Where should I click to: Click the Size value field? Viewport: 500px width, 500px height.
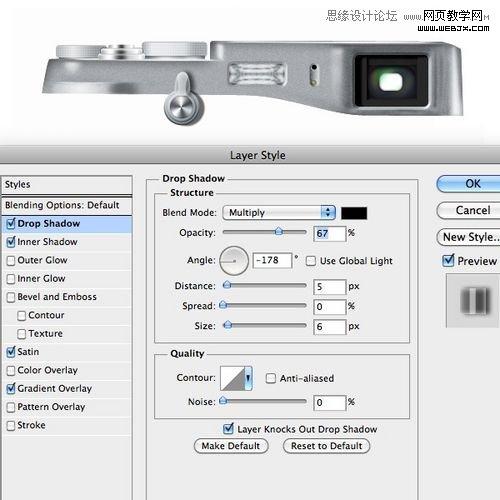(x=329, y=327)
